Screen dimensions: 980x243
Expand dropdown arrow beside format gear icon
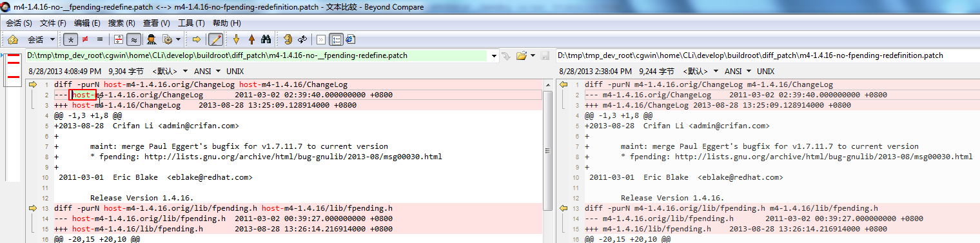(178, 39)
